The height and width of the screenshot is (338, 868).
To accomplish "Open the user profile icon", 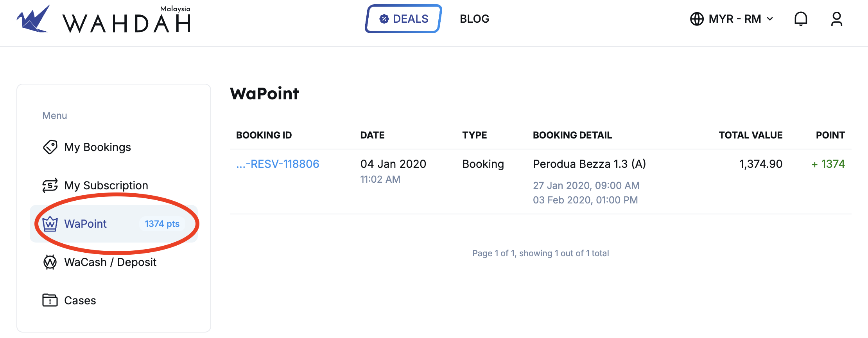I will [x=836, y=19].
